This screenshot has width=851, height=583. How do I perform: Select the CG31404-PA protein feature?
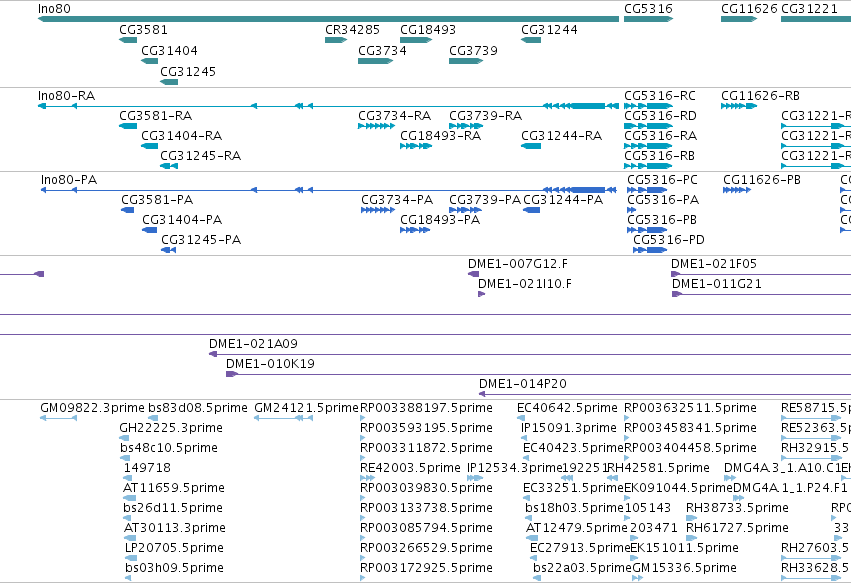[150, 230]
